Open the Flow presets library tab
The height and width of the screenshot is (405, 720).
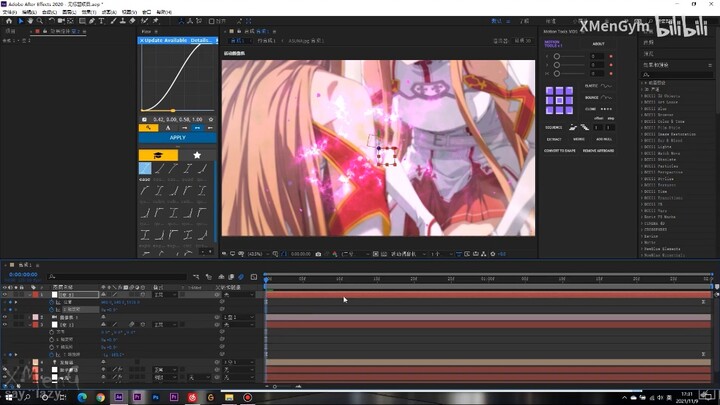point(158,155)
